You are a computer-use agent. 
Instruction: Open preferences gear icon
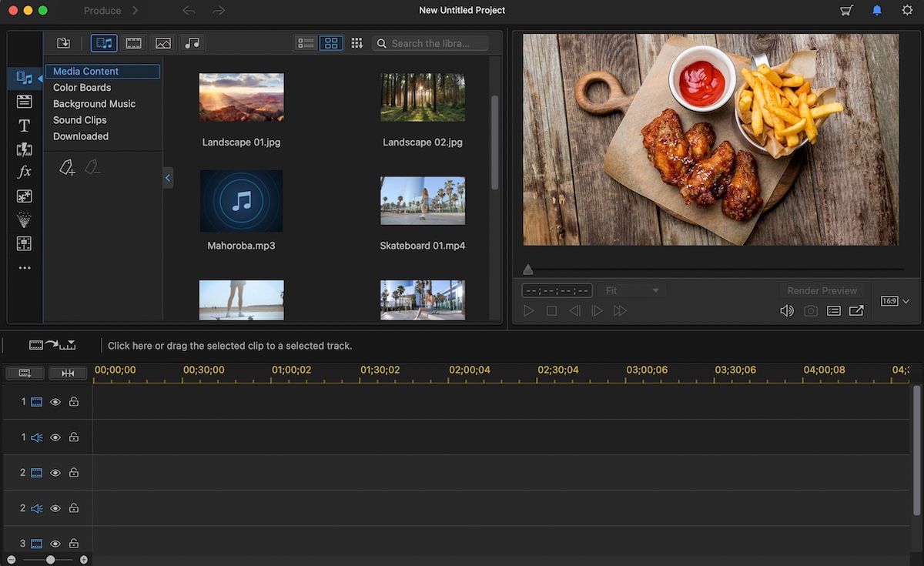pyautogui.click(x=907, y=10)
